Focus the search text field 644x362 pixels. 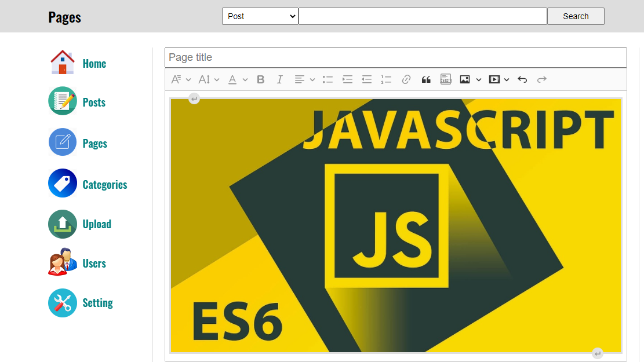click(423, 16)
